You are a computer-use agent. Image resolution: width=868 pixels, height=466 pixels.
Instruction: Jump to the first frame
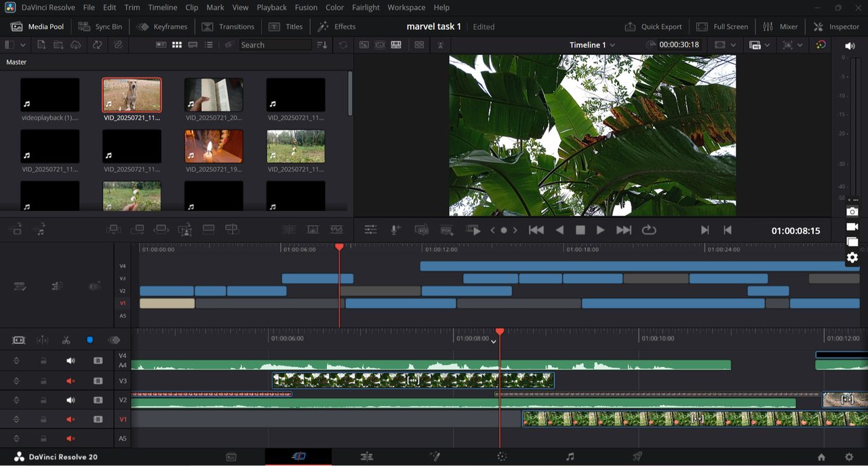536,230
